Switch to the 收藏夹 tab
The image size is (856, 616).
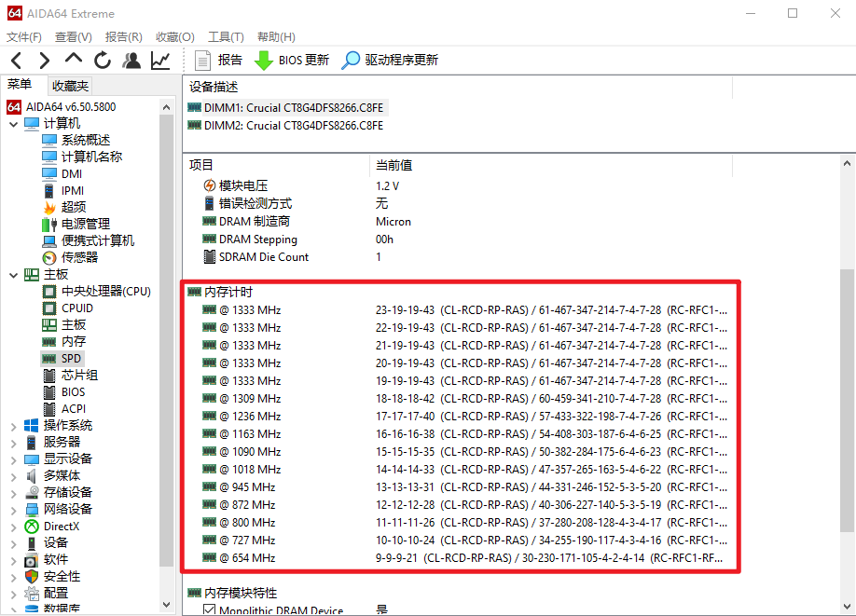[x=69, y=85]
